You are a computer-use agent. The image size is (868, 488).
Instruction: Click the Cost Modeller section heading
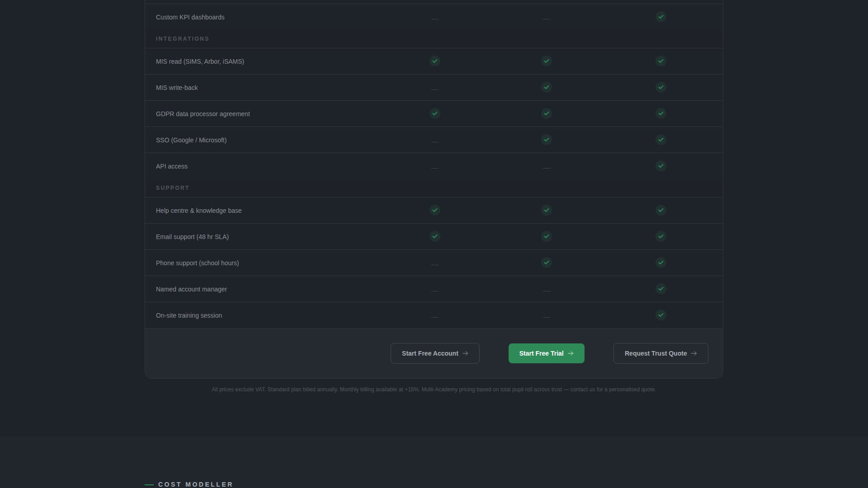click(195, 484)
